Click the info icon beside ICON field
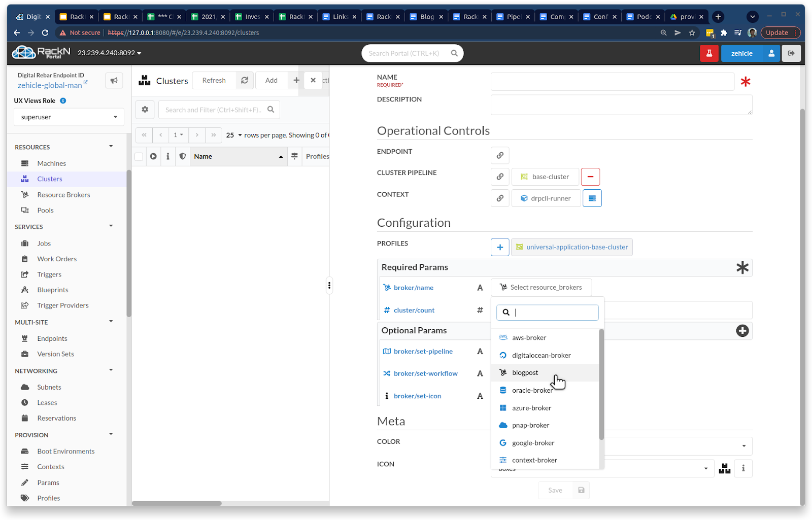Viewport: 812px width, 520px height. 743,468
